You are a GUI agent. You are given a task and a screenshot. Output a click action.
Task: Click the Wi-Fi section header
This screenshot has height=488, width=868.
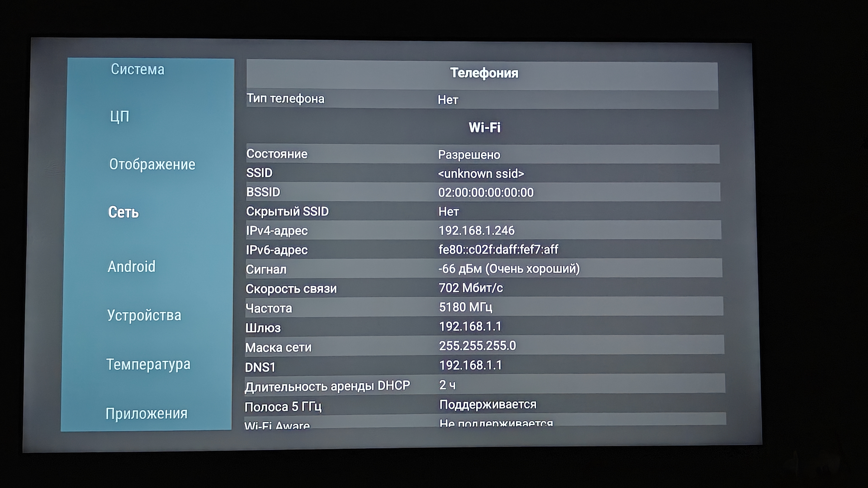[x=484, y=127]
